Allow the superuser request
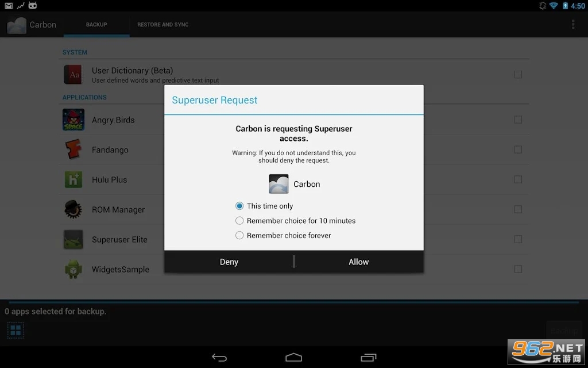This screenshot has height=368, width=588. click(x=359, y=262)
